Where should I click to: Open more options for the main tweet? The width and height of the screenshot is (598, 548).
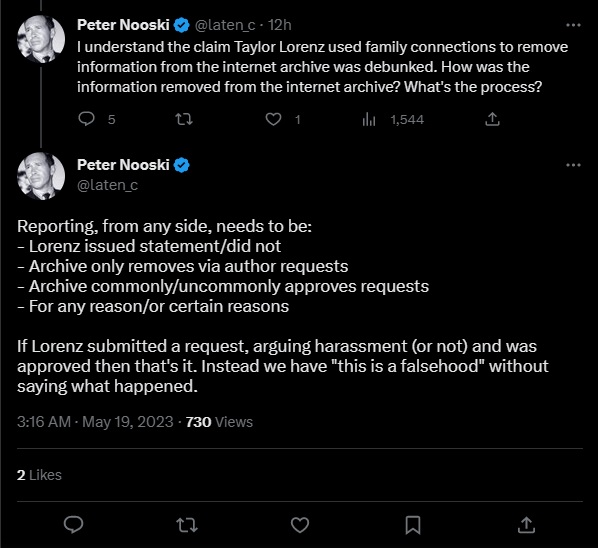(573, 165)
